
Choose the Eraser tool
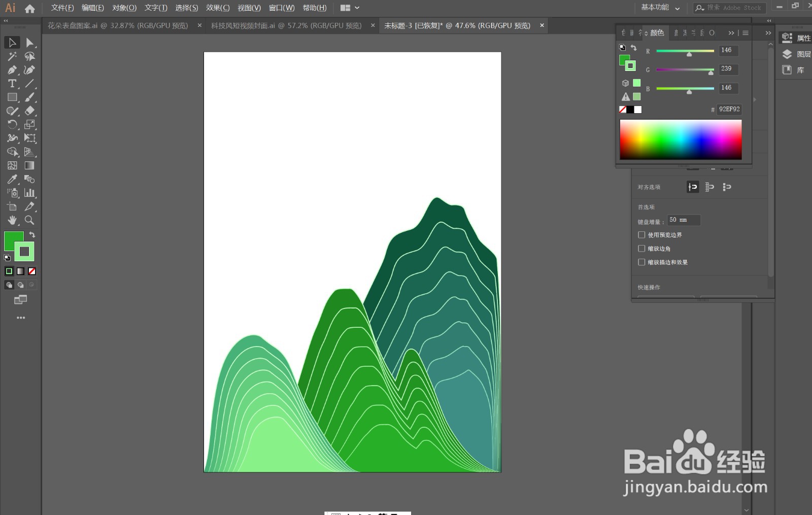(x=30, y=111)
